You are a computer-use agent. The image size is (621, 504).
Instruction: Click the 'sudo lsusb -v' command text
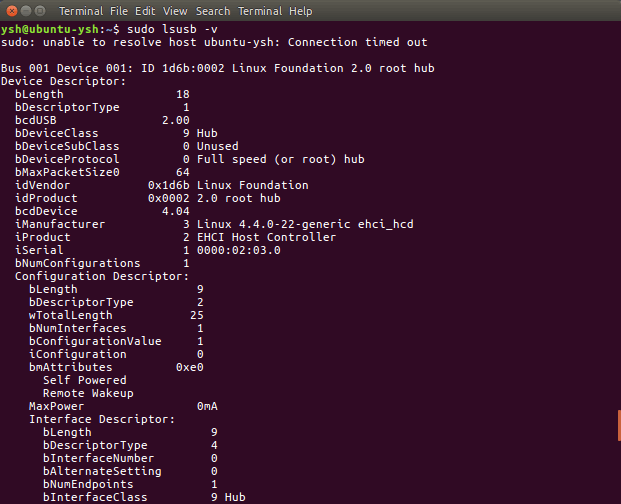(x=172, y=29)
